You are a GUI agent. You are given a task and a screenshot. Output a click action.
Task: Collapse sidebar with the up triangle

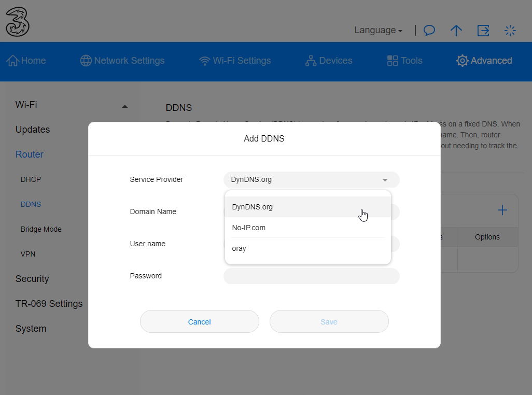pyautogui.click(x=125, y=106)
